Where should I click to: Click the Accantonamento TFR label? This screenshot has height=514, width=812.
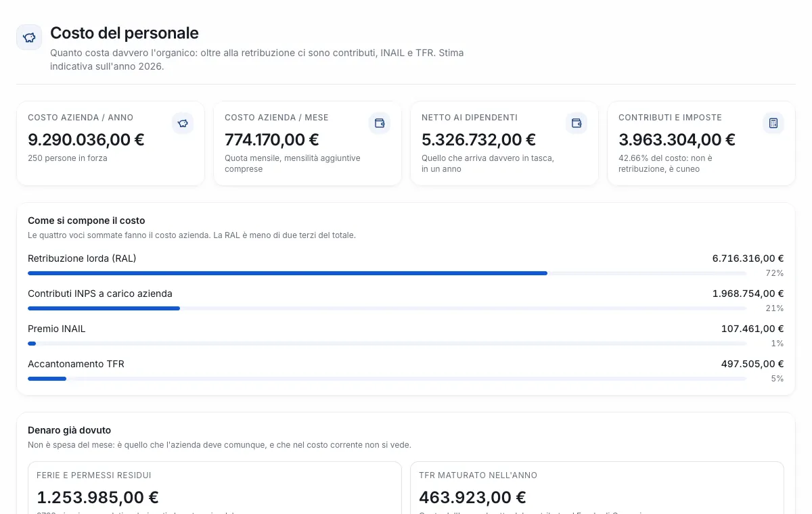76,364
